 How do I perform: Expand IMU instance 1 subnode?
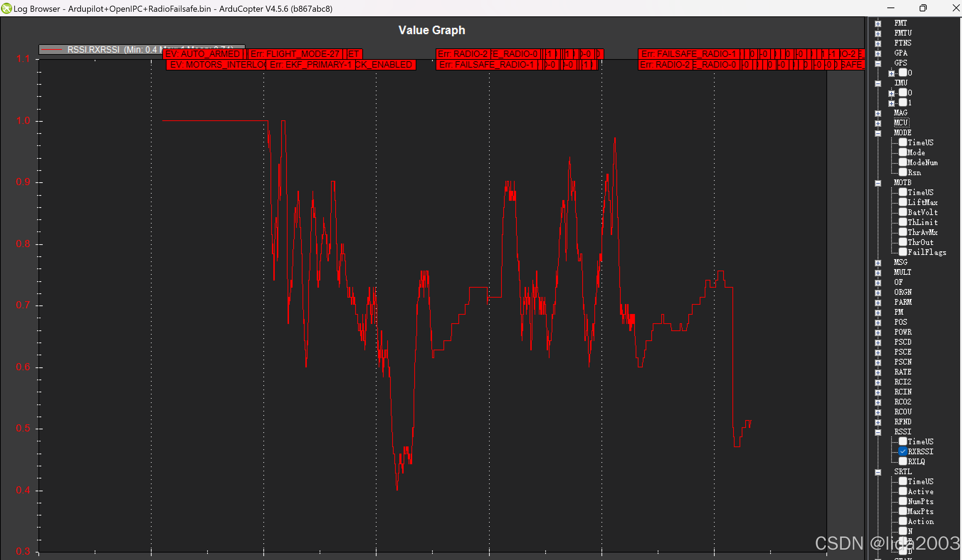(892, 103)
